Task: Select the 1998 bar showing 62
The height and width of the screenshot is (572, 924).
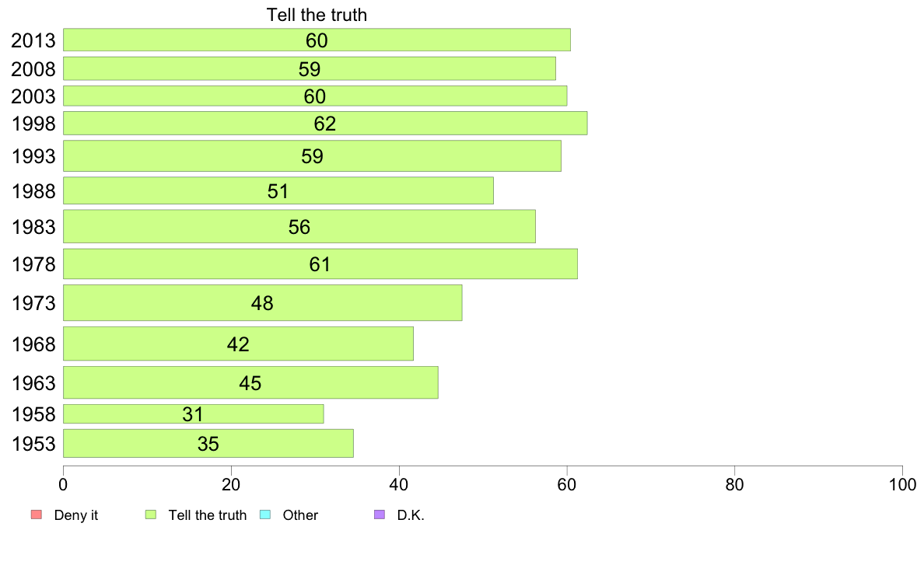Action: (x=325, y=123)
